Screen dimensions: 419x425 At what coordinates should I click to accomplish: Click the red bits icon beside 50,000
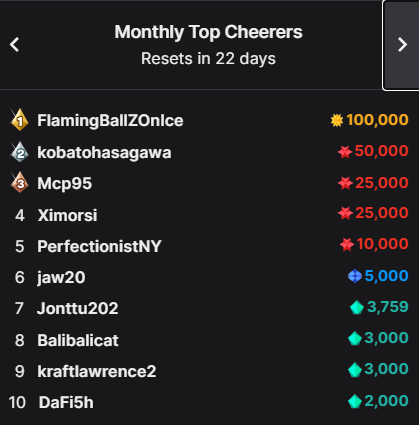tap(345, 152)
